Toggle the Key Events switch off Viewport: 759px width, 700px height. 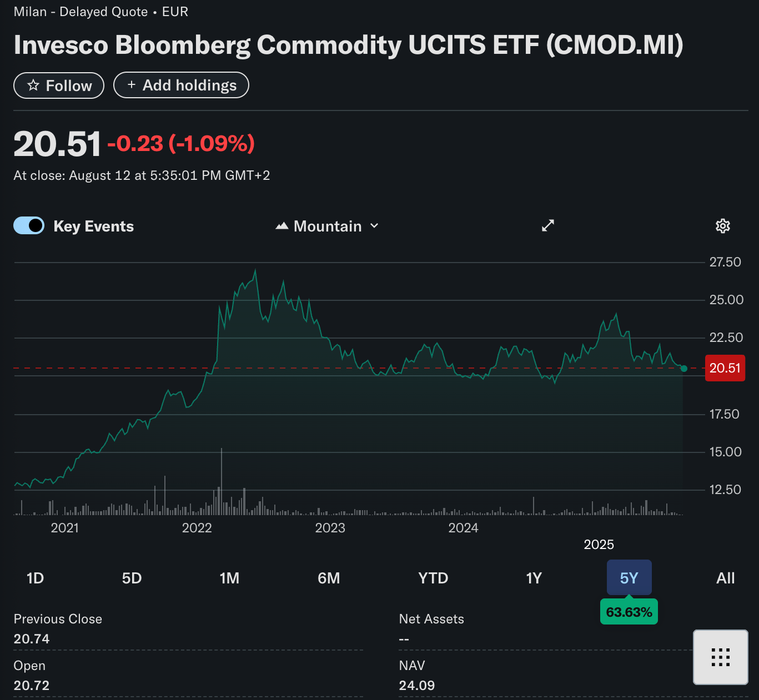click(x=29, y=225)
